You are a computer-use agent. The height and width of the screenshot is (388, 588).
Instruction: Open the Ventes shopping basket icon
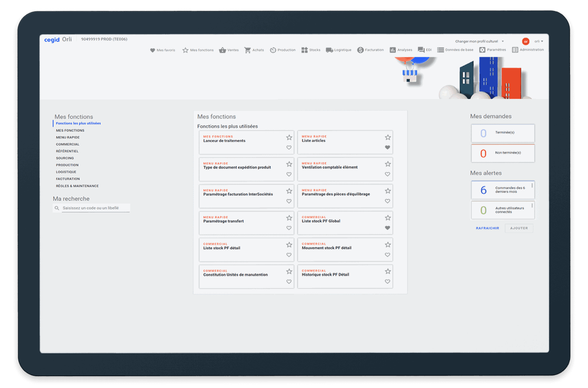coord(223,50)
